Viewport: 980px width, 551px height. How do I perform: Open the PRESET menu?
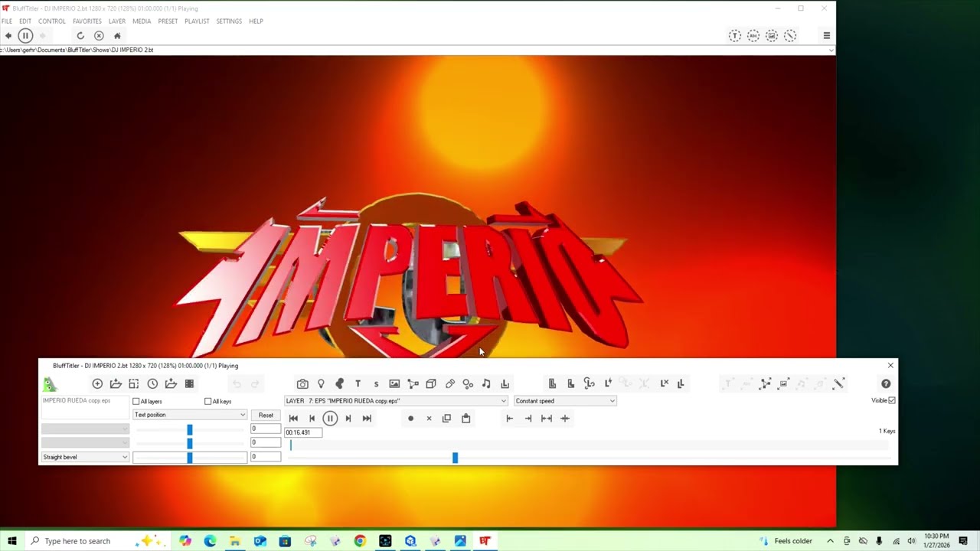pos(168,21)
